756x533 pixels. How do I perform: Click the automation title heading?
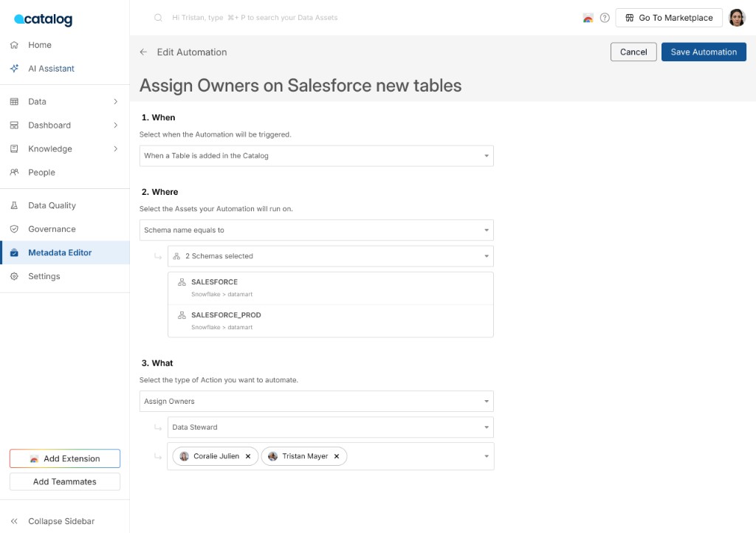300,86
